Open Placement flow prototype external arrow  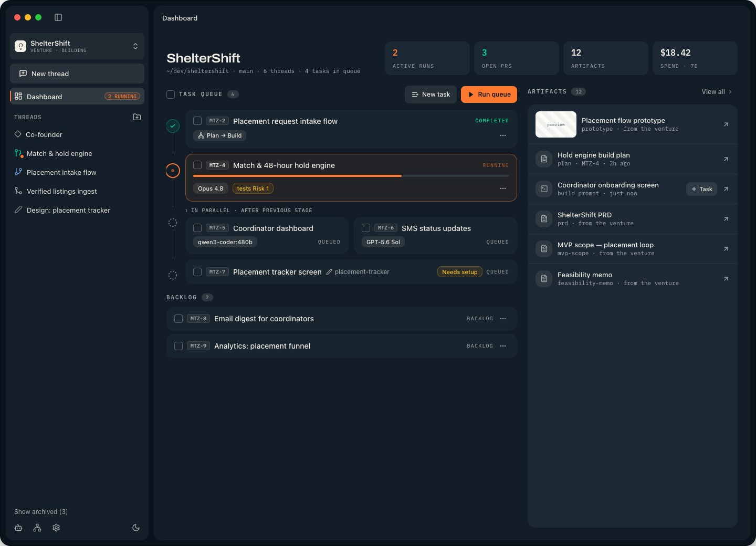coord(726,124)
